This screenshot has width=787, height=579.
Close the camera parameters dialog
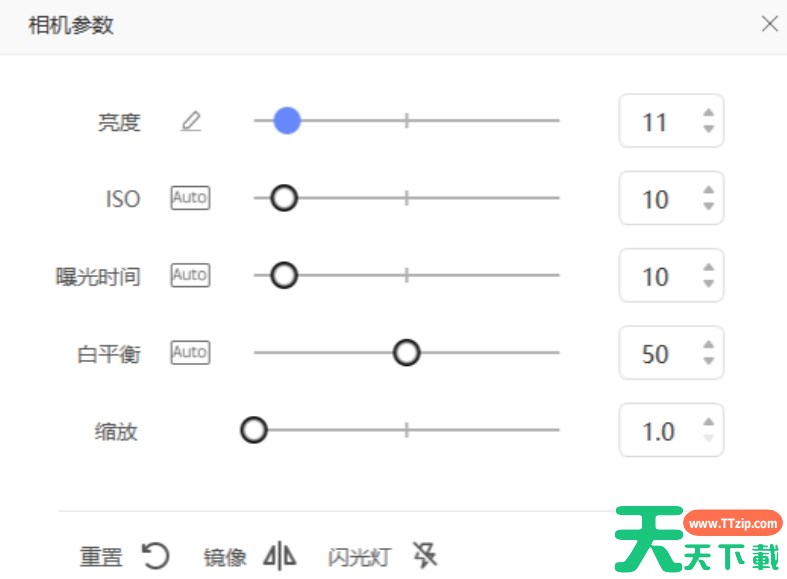[x=769, y=24]
